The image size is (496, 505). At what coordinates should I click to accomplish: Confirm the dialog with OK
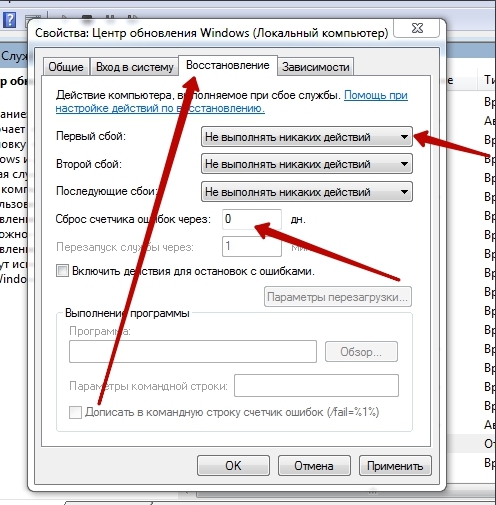point(233,466)
